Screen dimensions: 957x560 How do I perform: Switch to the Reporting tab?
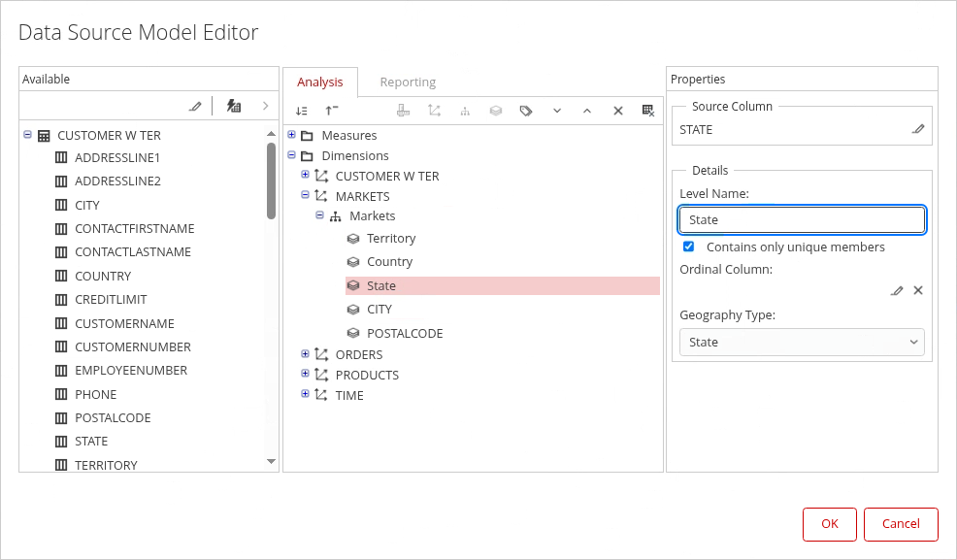pos(408,82)
